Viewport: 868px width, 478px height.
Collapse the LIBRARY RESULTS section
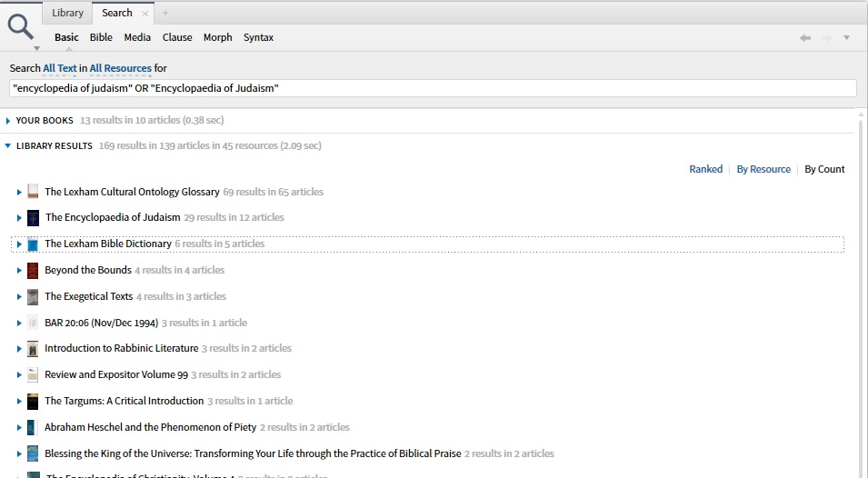tap(8, 145)
